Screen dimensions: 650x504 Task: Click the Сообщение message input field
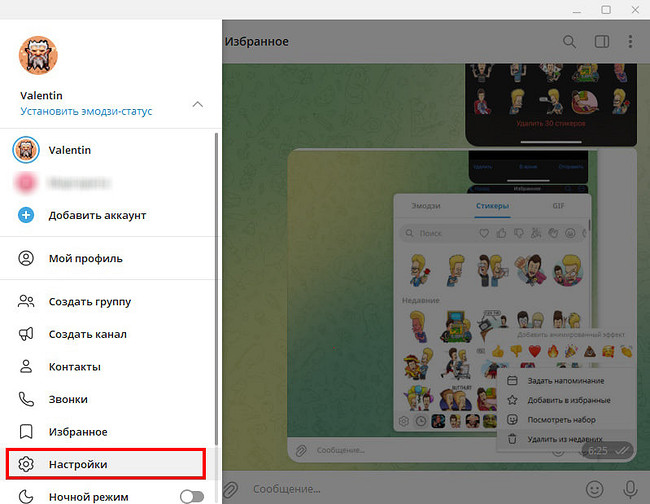(400, 490)
